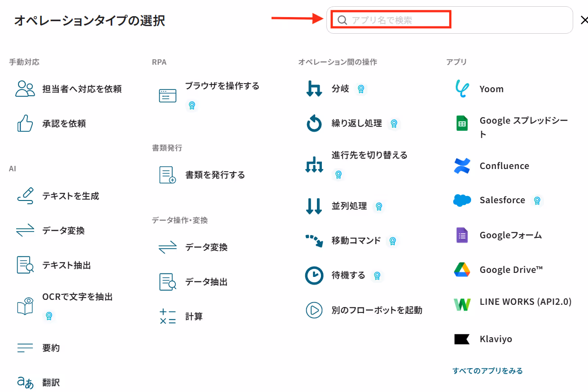Click the premium badge under OCRで文字を抽出
The image size is (588, 392).
click(49, 316)
